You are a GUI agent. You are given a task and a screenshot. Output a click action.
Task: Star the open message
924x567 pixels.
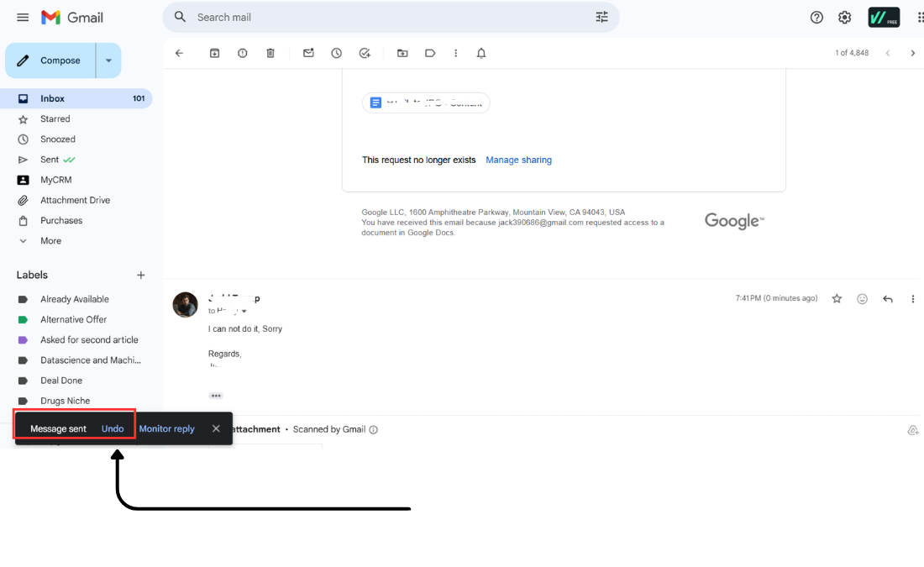pos(836,298)
